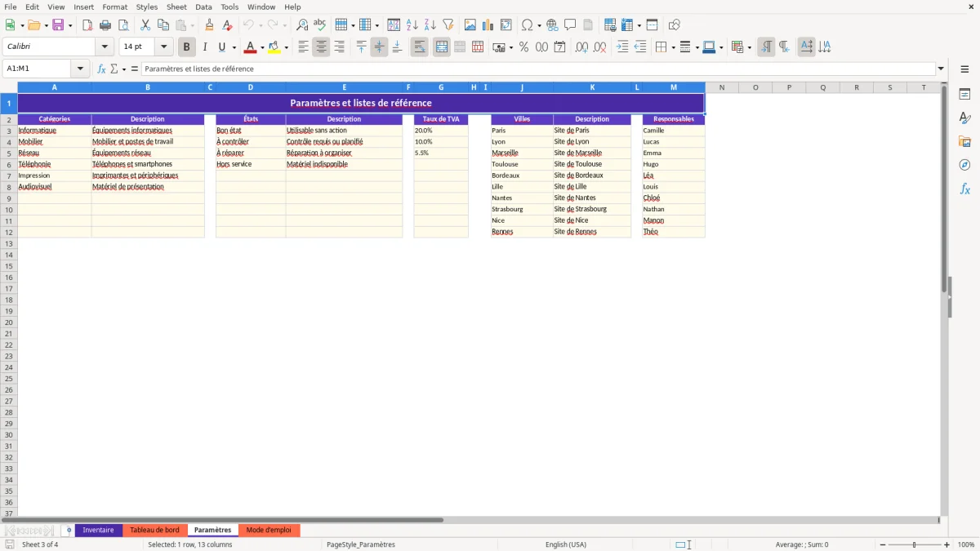Viewport: 980px width, 551px height.
Task: Open Find and Replace icon
Action: point(302,25)
